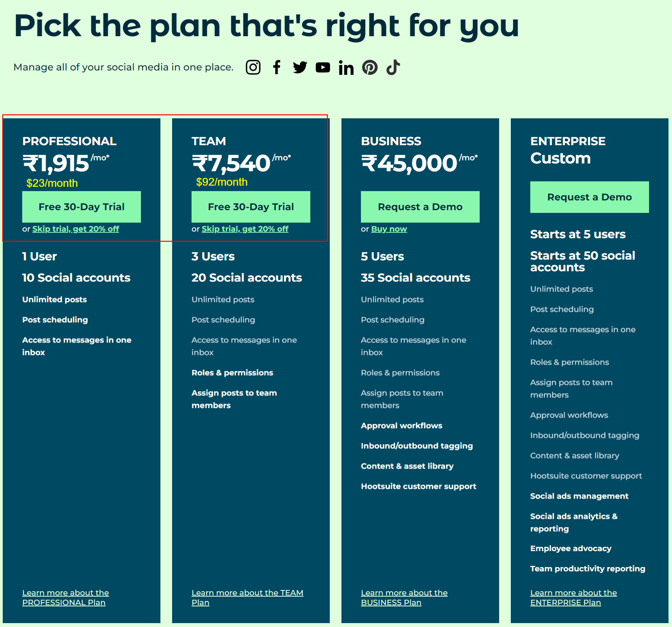The width and height of the screenshot is (672, 627).
Task: Learn more about the ENTERPRISE Plan
Action: click(x=573, y=597)
